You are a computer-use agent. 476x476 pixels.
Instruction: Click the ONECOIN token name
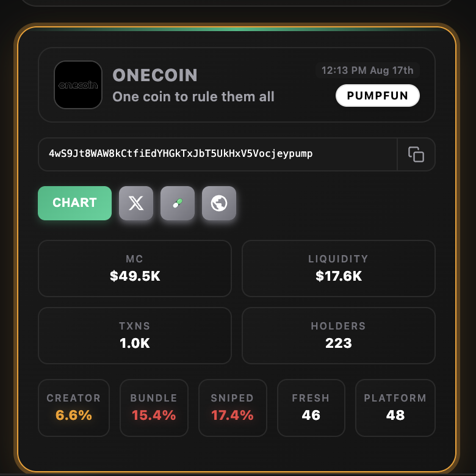[x=155, y=75]
